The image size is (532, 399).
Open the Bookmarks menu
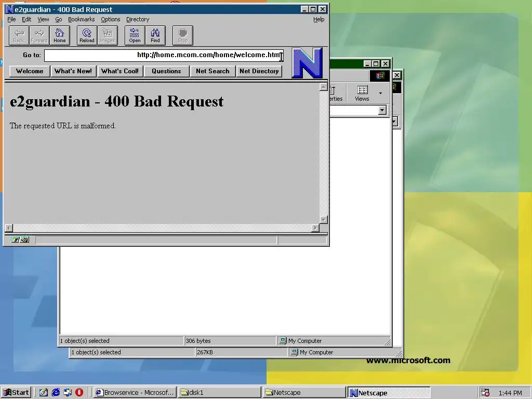tap(82, 19)
